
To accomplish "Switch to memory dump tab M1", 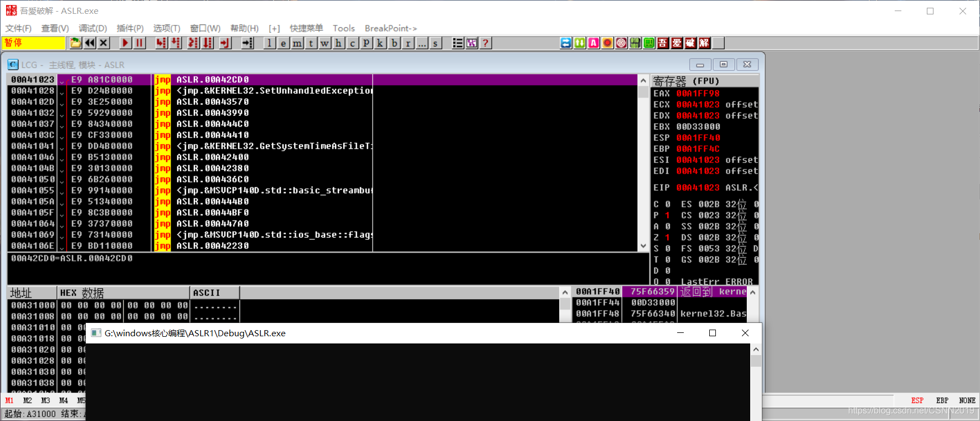I will 9,401.
